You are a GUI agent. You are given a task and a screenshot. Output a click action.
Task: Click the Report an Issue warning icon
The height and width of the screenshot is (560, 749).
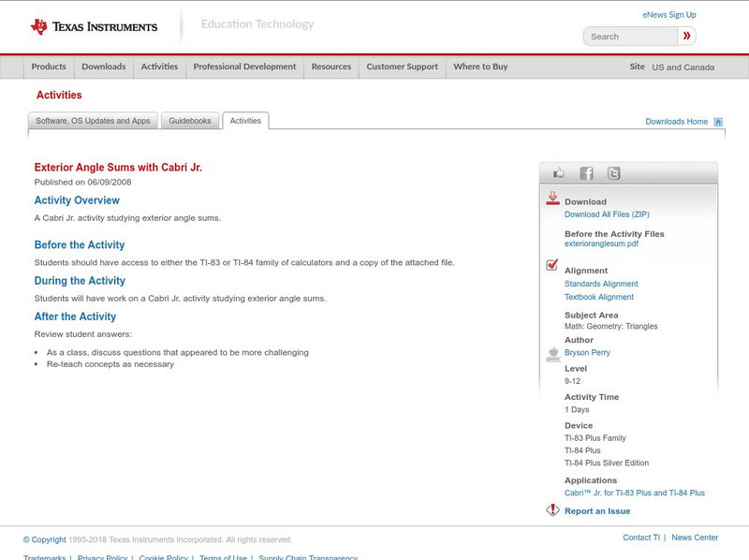pyautogui.click(x=552, y=510)
